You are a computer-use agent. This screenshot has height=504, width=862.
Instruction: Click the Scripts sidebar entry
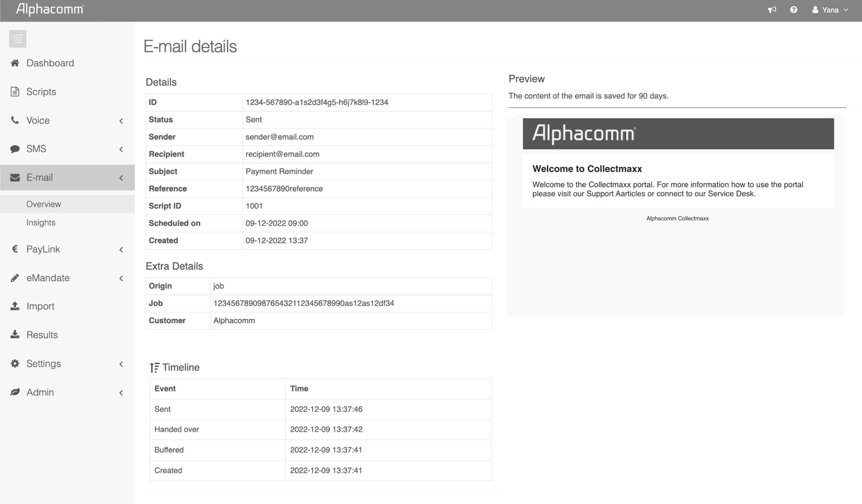pyautogui.click(x=41, y=92)
